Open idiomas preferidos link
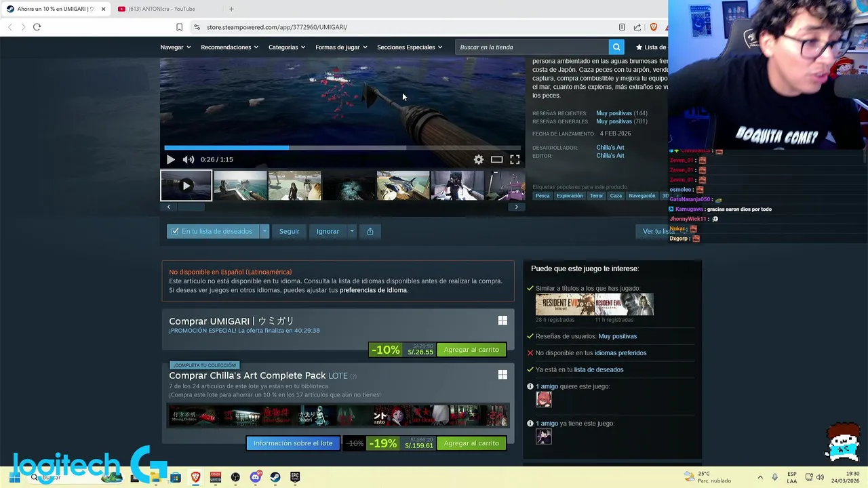The image size is (868, 488). tap(620, 353)
